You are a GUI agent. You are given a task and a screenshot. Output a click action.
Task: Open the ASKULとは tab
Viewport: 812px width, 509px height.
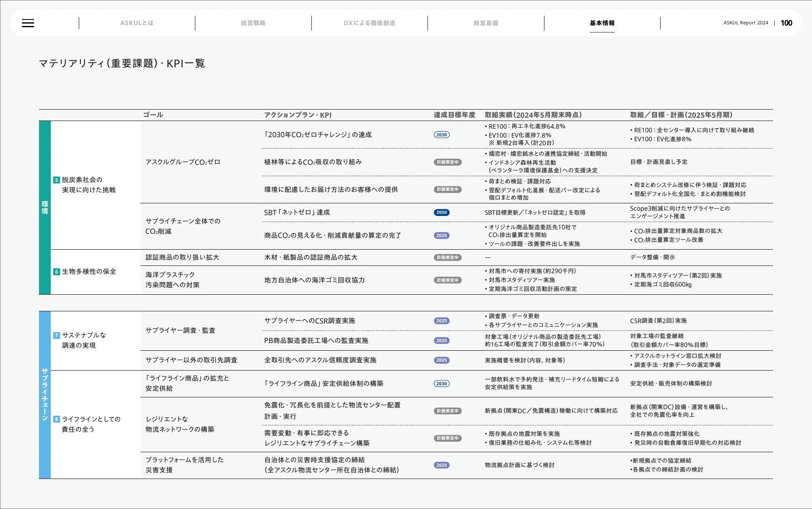[137, 23]
